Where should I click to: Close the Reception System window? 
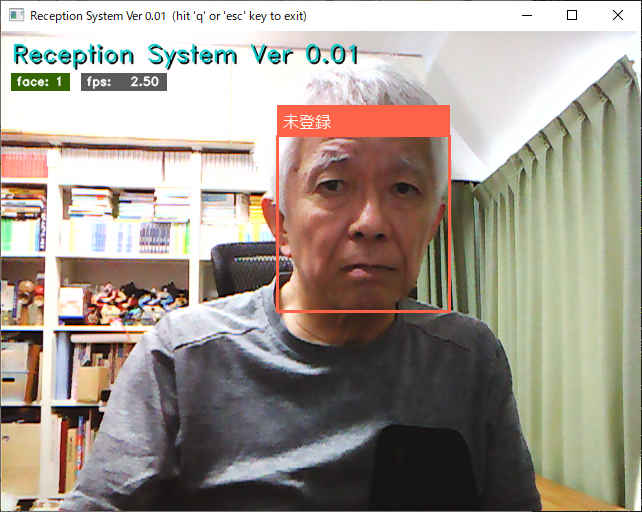618,15
